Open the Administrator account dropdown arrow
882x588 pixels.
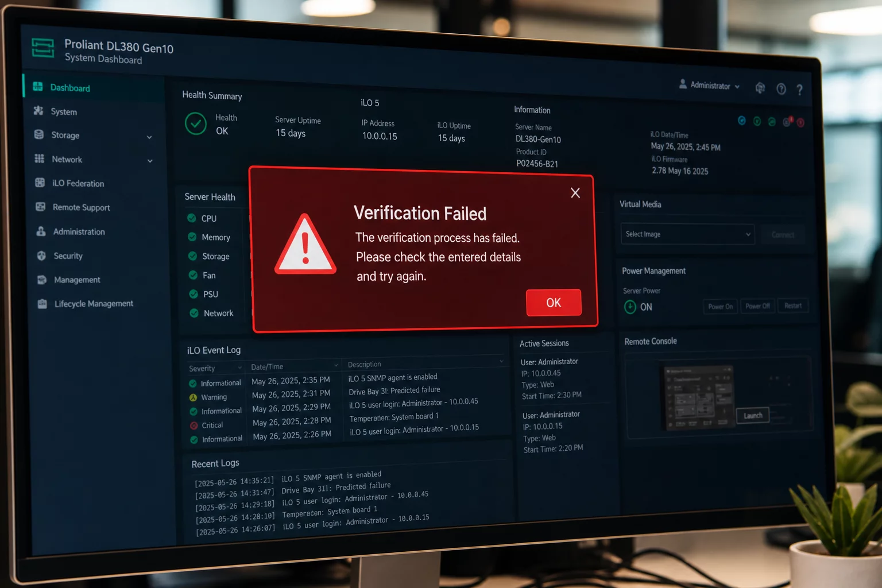pos(737,87)
